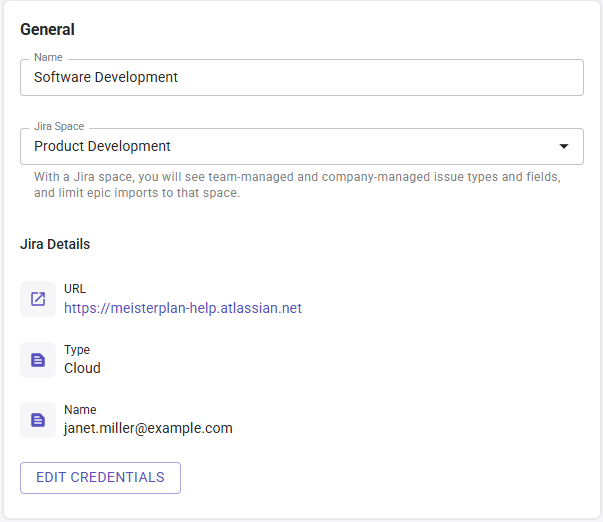Click the Type label text
603x522 pixels.
(77, 350)
